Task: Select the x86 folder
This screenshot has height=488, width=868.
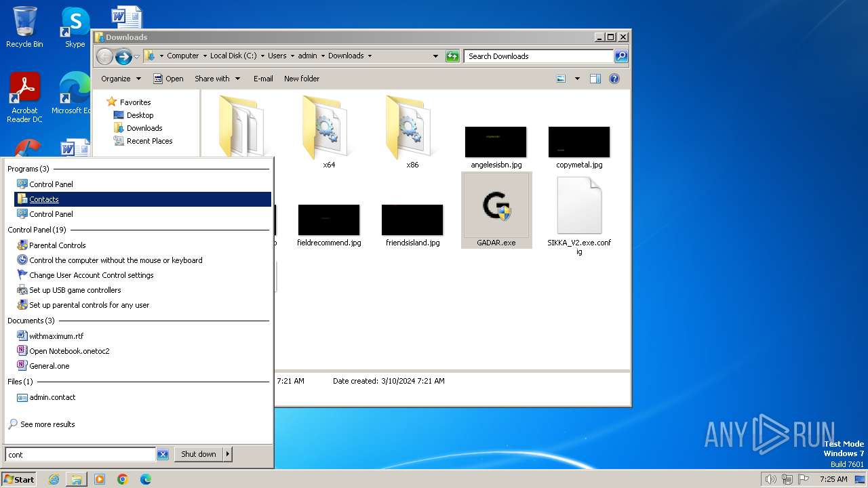Action: (x=412, y=131)
